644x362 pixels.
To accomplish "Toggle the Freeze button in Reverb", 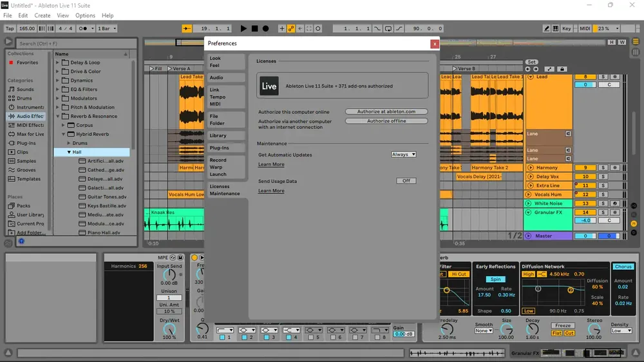I will (563, 325).
